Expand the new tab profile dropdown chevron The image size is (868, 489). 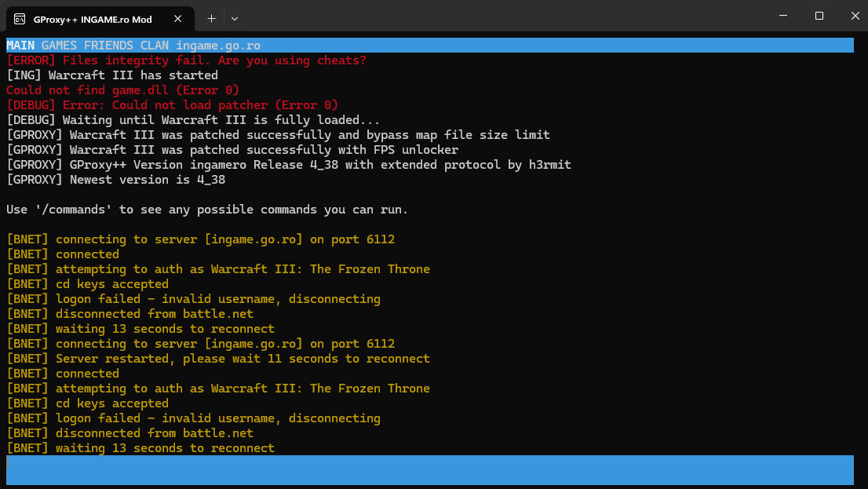click(x=235, y=18)
